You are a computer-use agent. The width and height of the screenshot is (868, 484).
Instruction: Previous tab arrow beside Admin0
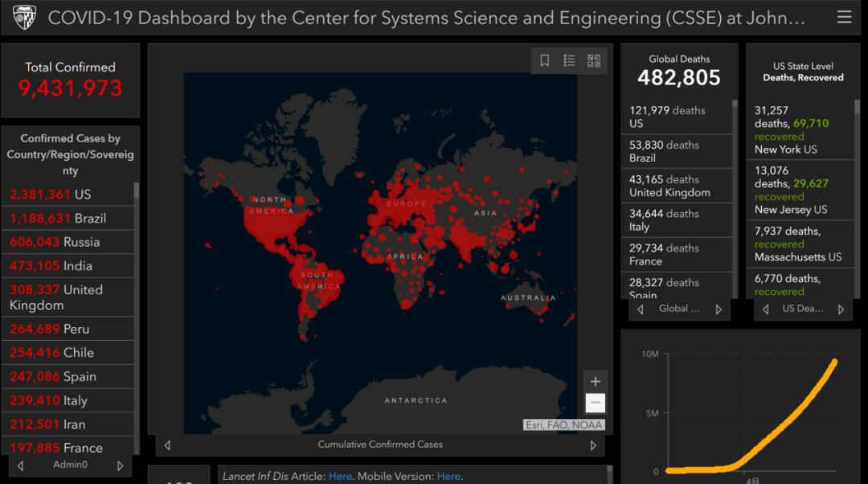coord(20,466)
